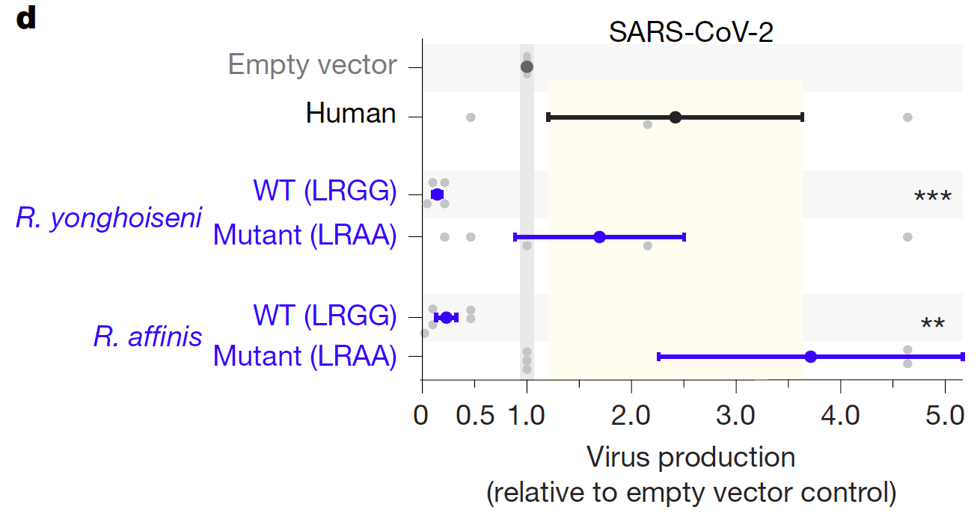Click R. yonghoiseni mutant blue mean dot
Screen dimensions: 980x519
(x=599, y=237)
